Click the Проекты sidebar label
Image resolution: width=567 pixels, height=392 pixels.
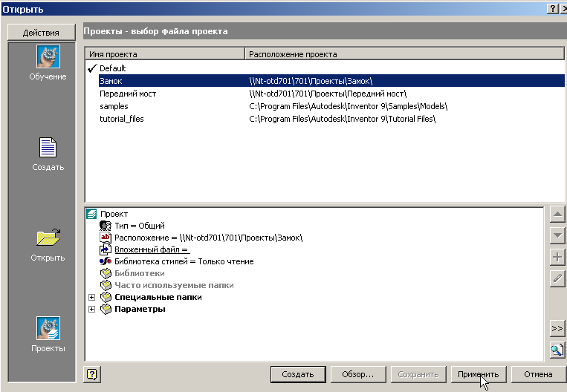[48, 348]
